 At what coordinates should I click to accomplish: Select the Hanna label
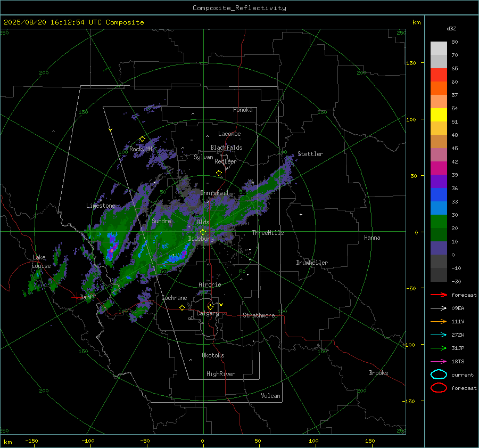coord(372,238)
